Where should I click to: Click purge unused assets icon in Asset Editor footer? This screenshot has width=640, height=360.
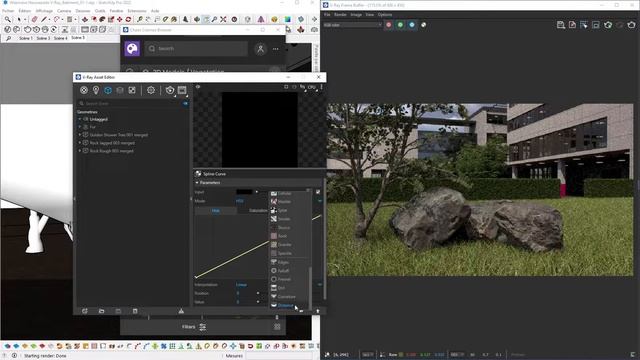[181, 311]
